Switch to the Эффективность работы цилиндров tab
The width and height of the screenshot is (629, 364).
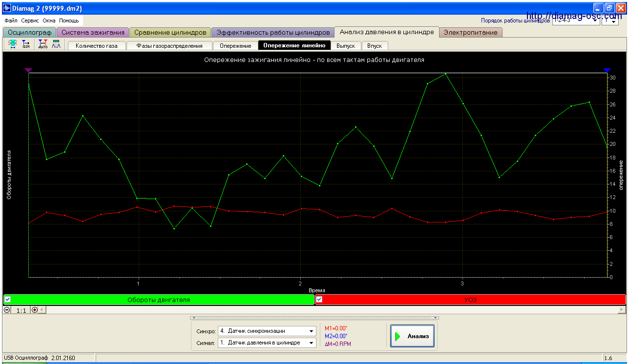[273, 33]
